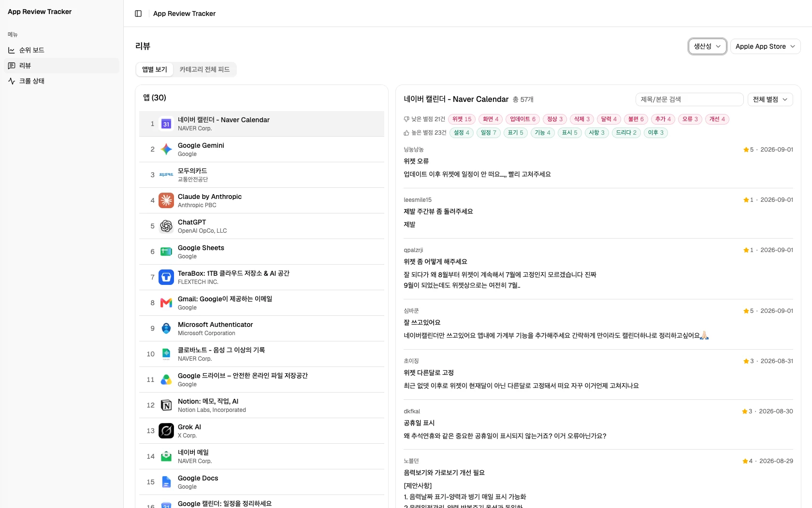Select Google Sheets in the app list

coord(261,252)
